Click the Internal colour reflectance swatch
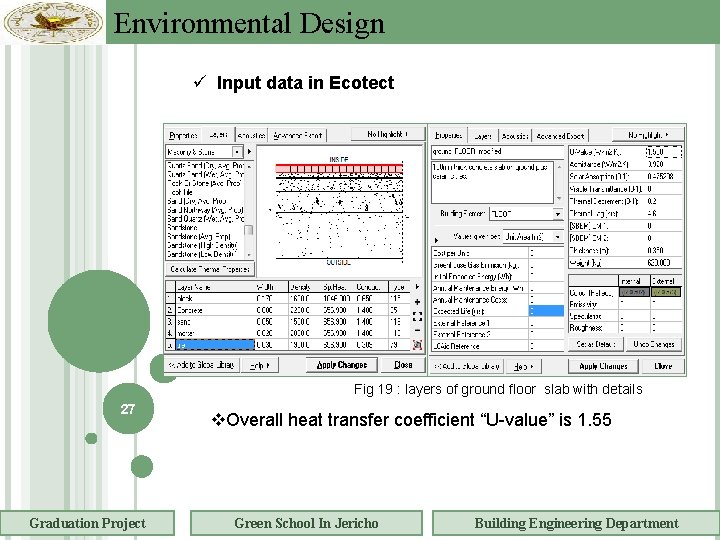The image size is (720, 540). click(x=634, y=292)
